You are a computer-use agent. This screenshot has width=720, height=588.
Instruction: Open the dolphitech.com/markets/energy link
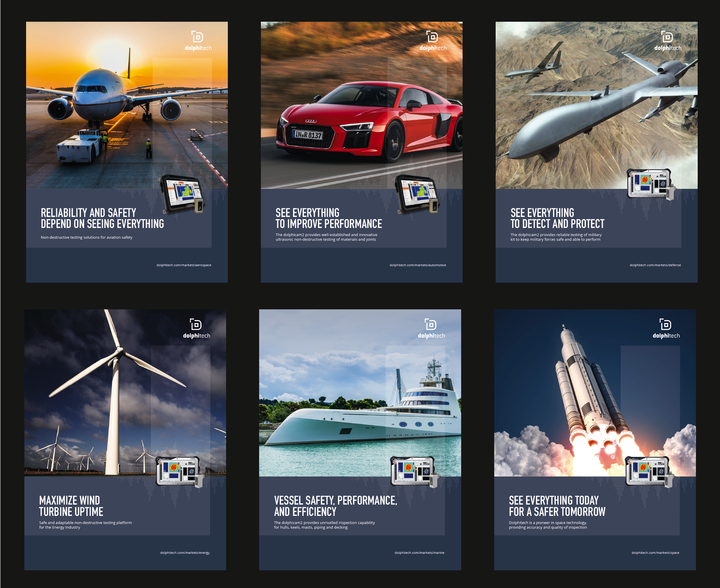click(185, 553)
